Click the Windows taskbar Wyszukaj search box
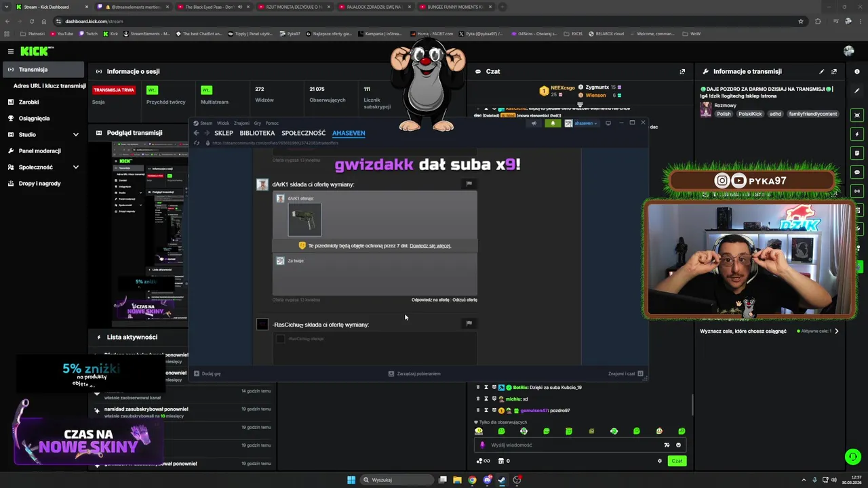The height and width of the screenshot is (488, 868). click(397, 480)
